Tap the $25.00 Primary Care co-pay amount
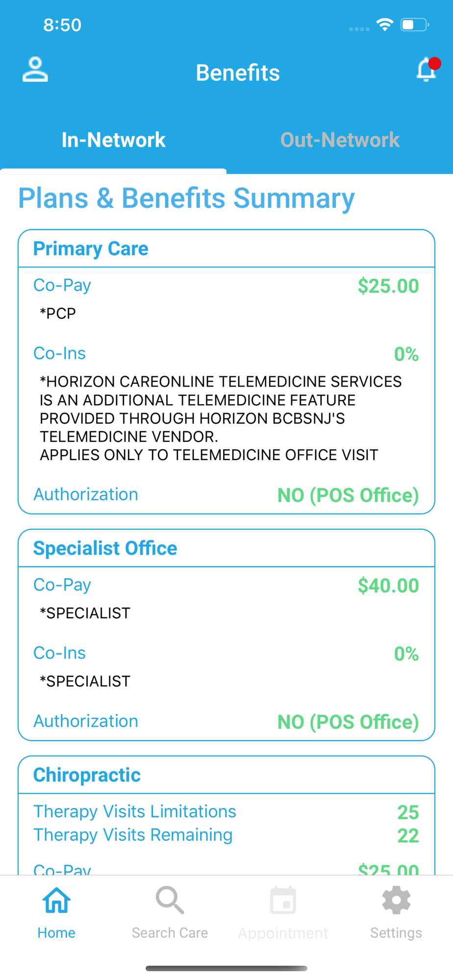This screenshot has height=980, width=453. click(388, 286)
